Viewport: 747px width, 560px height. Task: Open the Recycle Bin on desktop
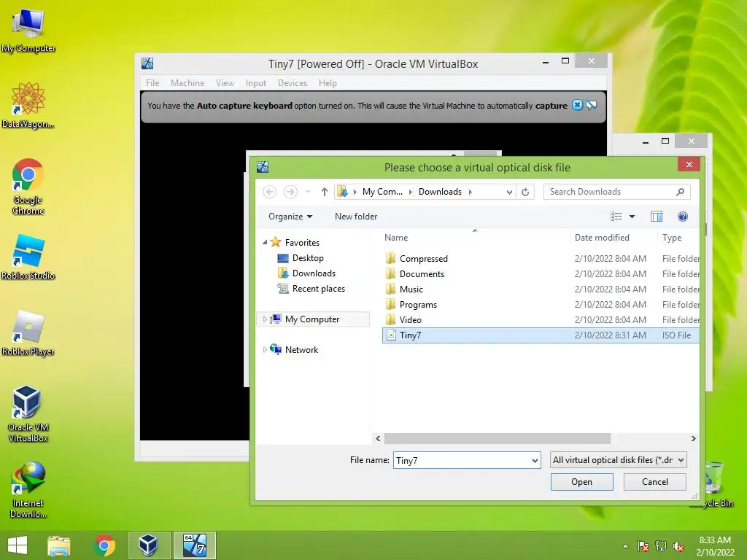tap(713, 484)
